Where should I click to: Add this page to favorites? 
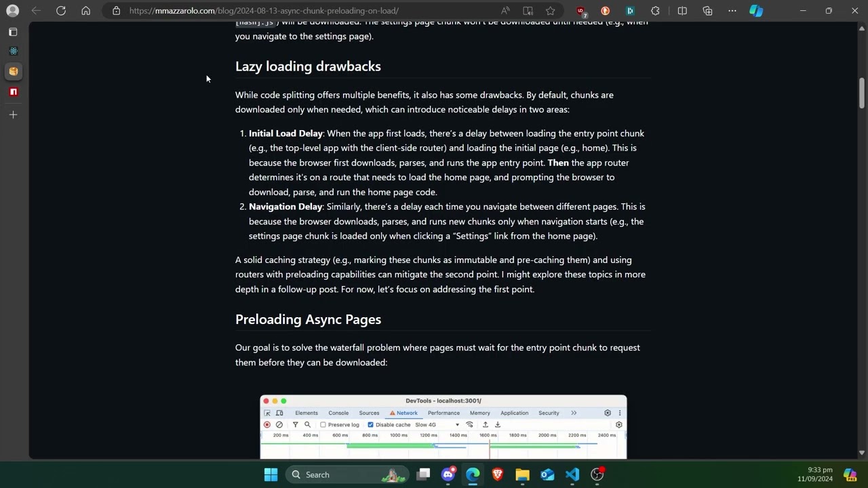tap(550, 11)
